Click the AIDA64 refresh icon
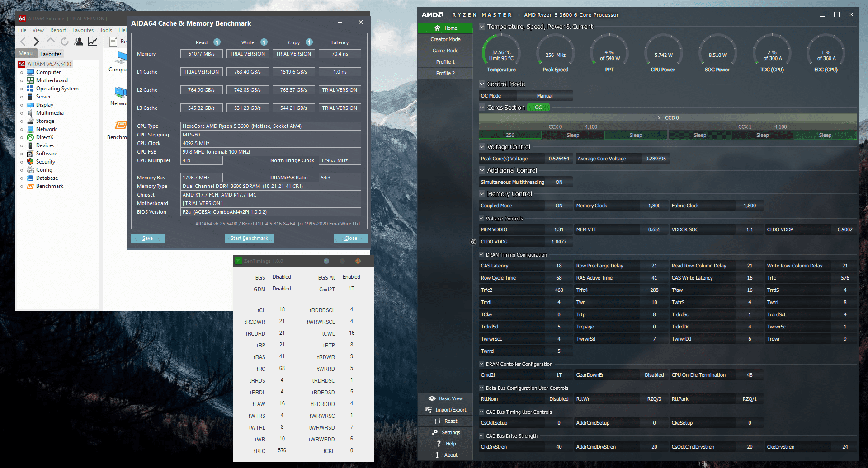Viewport: 868px width, 468px height. tap(65, 42)
